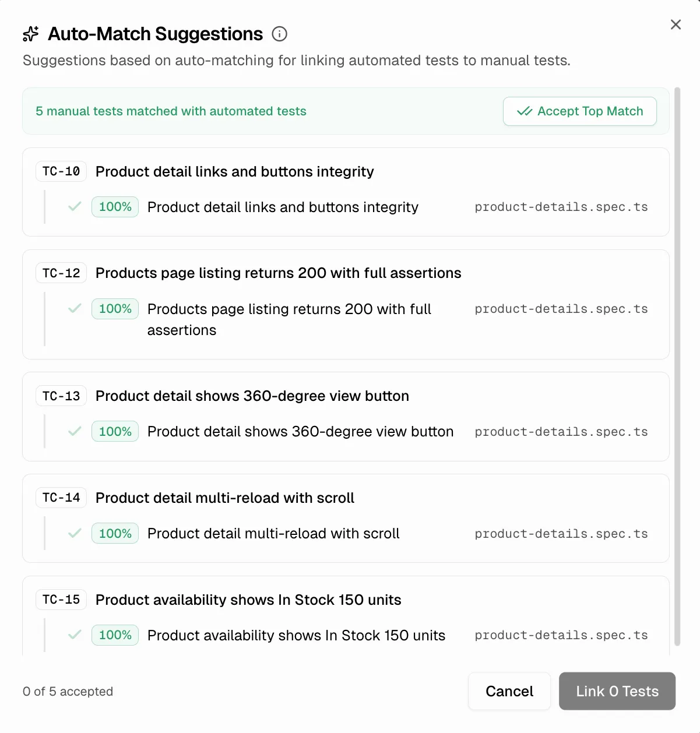Click the suggestions list vertical scrollbar
The image size is (700, 733).
point(677,367)
